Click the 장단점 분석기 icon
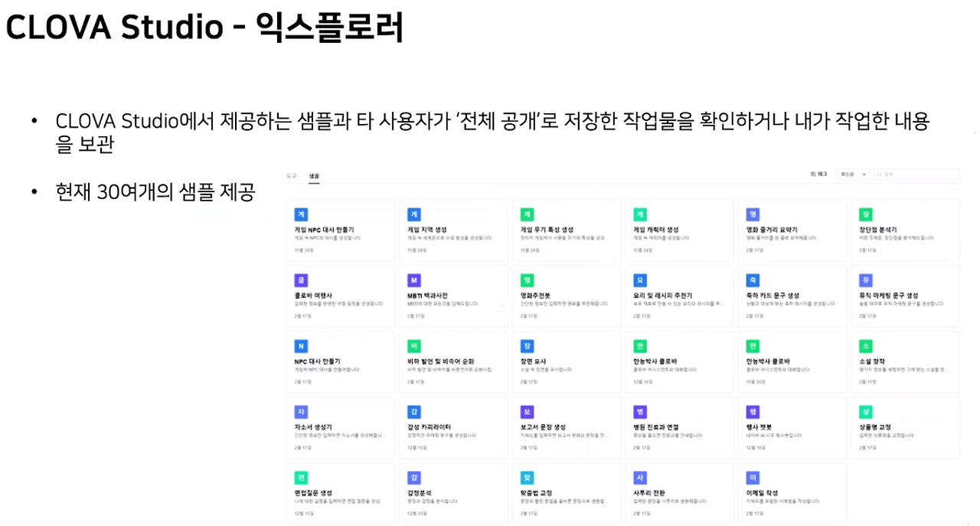 (x=866, y=214)
